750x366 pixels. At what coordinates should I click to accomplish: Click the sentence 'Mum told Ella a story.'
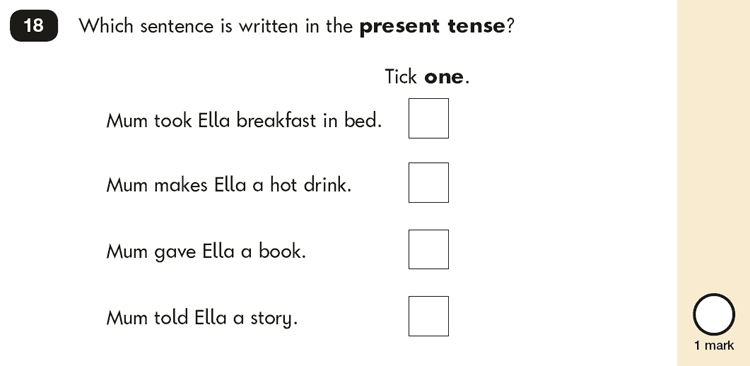(x=202, y=318)
